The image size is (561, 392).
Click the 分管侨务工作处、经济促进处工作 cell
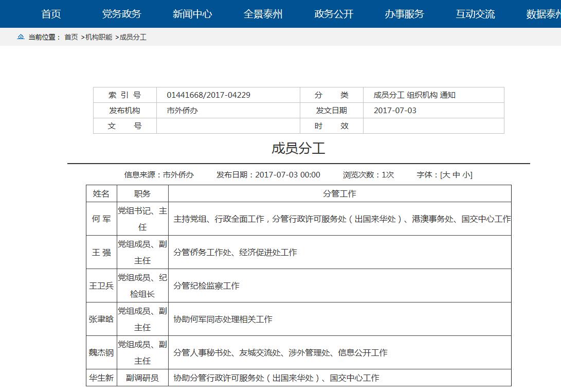click(339, 253)
